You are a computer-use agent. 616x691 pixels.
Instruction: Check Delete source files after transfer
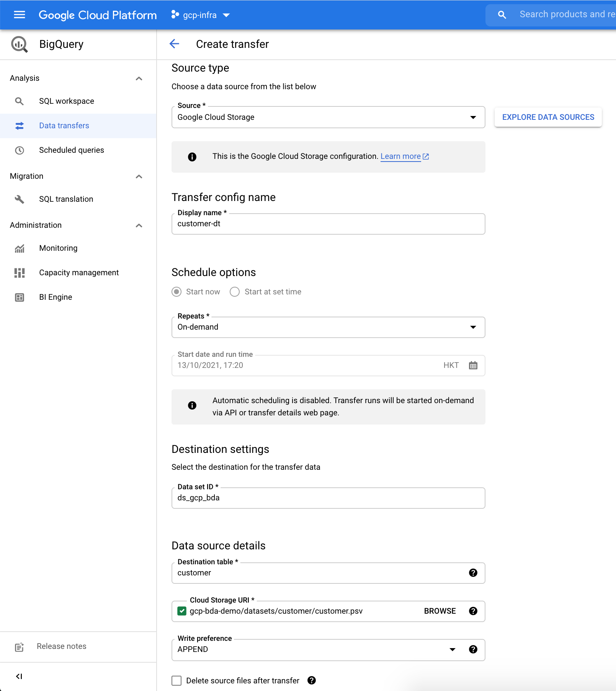pyautogui.click(x=176, y=680)
